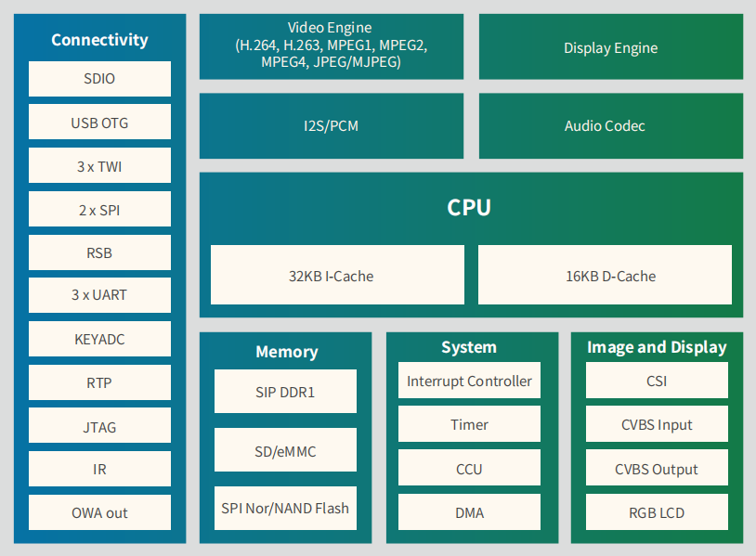Click the Memory heading
The width and height of the screenshot is (756, 556).
287,352
